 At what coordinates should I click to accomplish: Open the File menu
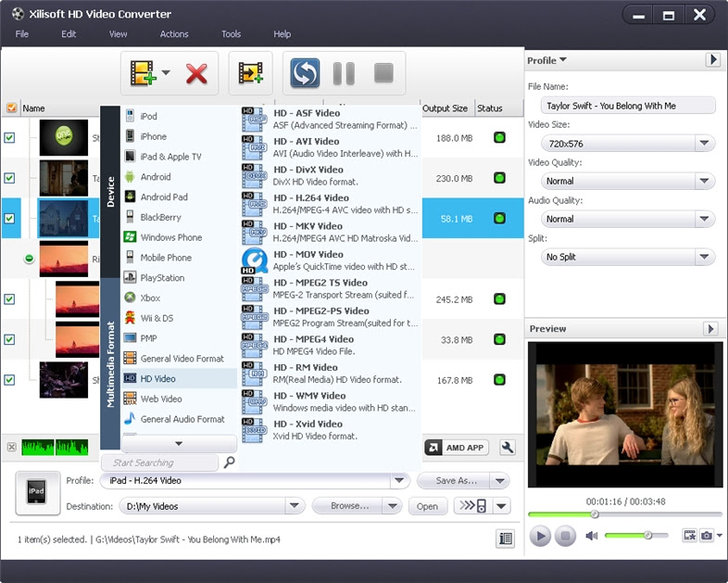pyautogui.click(x=22, y=34)
